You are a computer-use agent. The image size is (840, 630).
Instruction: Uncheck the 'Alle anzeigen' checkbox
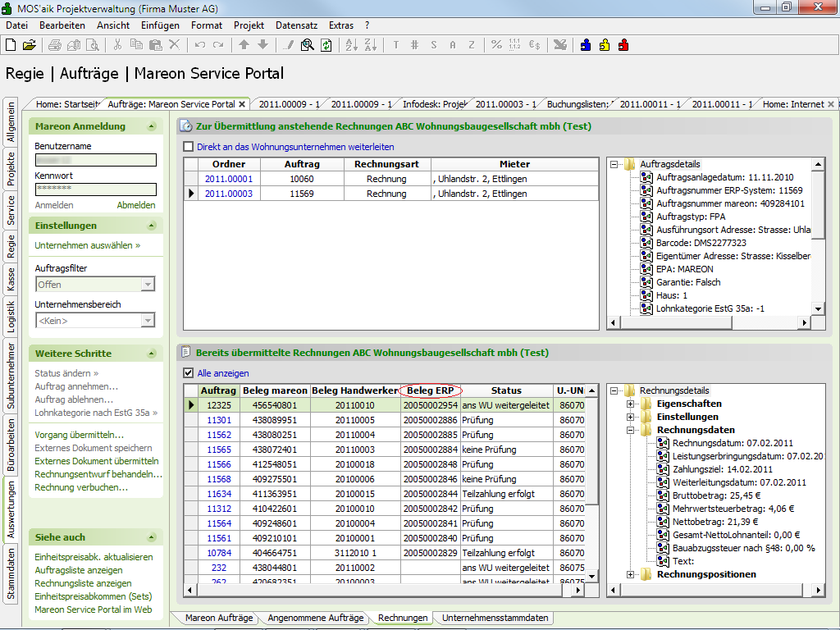pyautogui.click(x=188, y=373)
